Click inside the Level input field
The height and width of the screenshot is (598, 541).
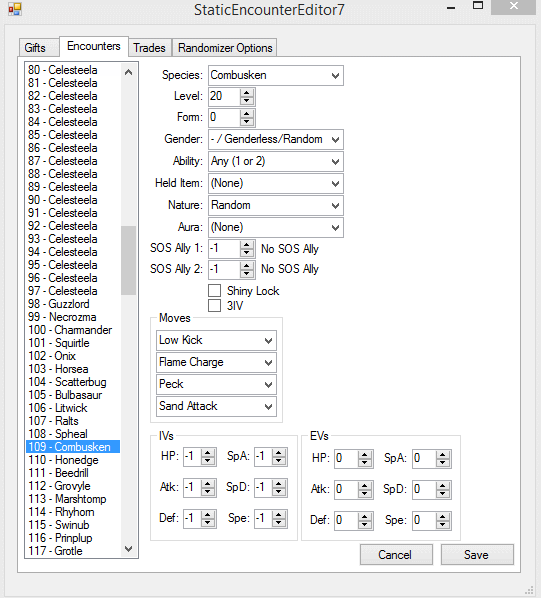pyautogui.click(x=224, y=96)
